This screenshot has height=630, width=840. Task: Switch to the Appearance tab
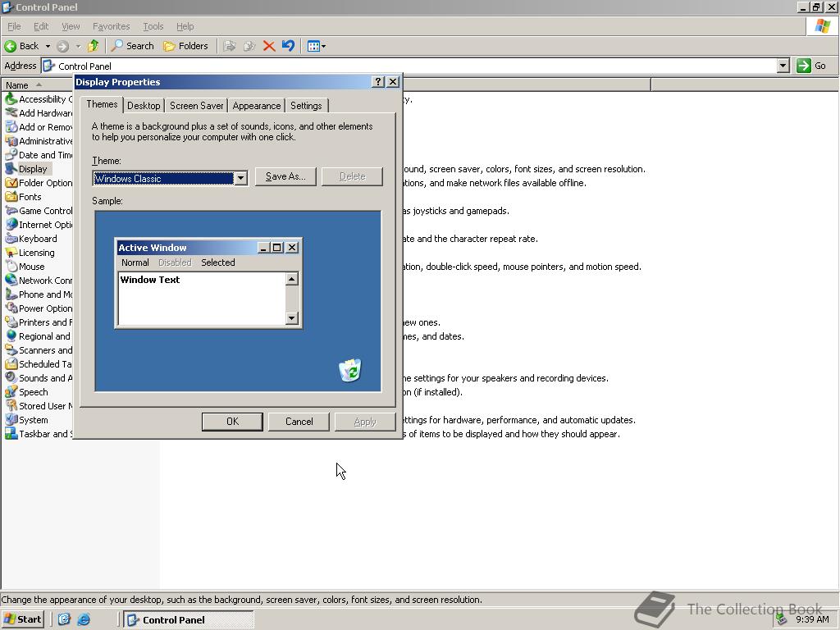257,106
